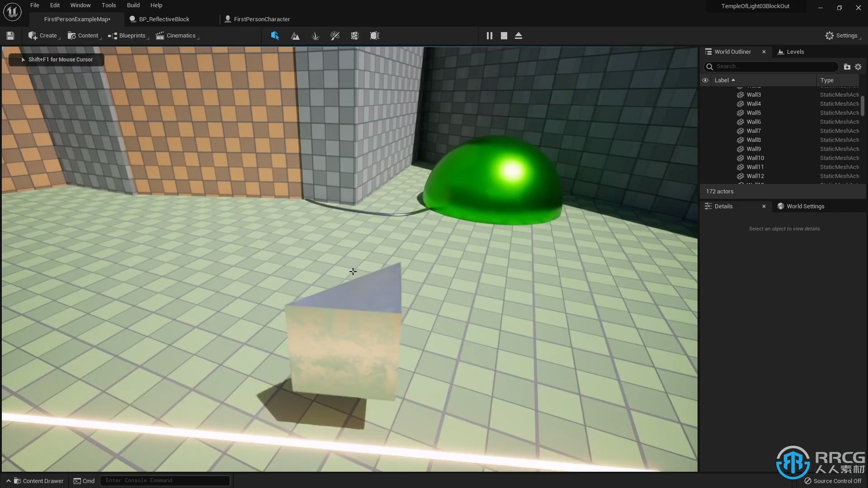Select the World Outliner tab
The width and height of the screenshot is (868, 488).
coord(732,52)
